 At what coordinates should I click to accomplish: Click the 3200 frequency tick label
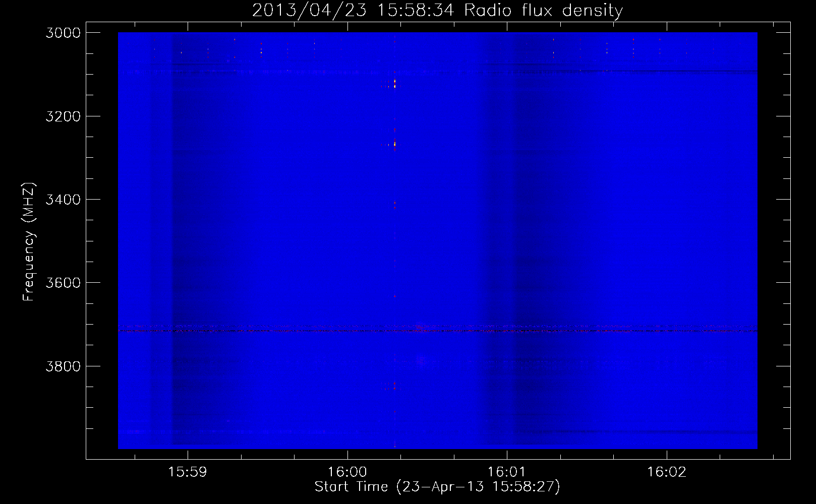(x=63, y=116)
